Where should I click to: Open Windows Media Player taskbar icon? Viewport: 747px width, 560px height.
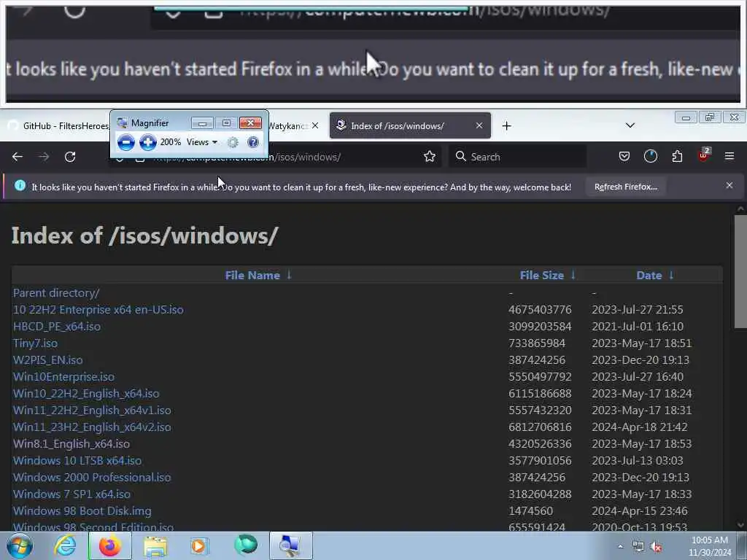pyautogui.click(x=199, y=545)
